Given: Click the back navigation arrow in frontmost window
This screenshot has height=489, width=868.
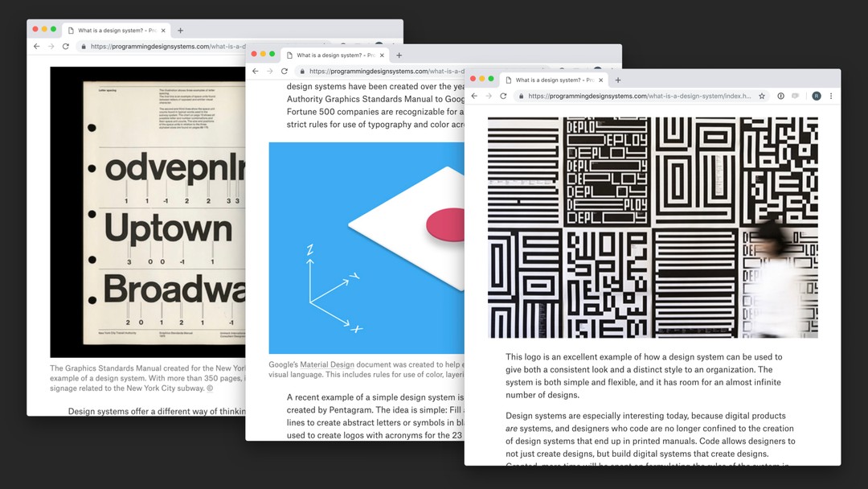Looking at the screenshot, I should (x=475, y=95).
